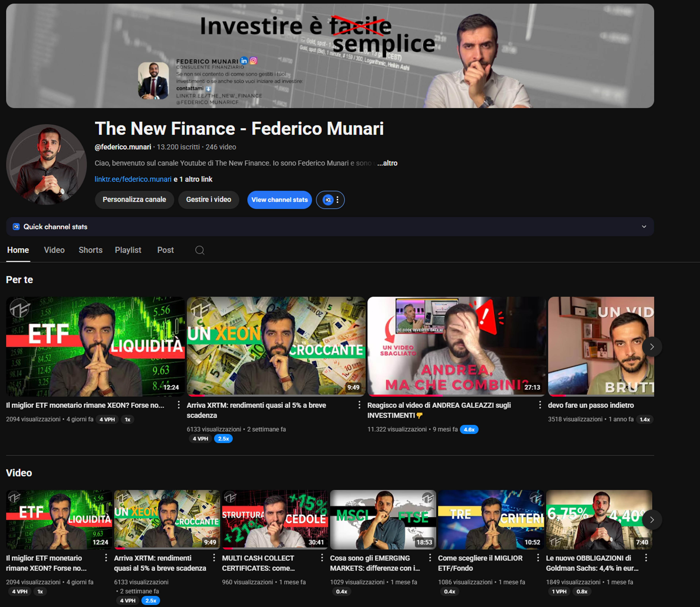
Task: Play the TRE CRITERI thumbnail
Action: [491, 520]
